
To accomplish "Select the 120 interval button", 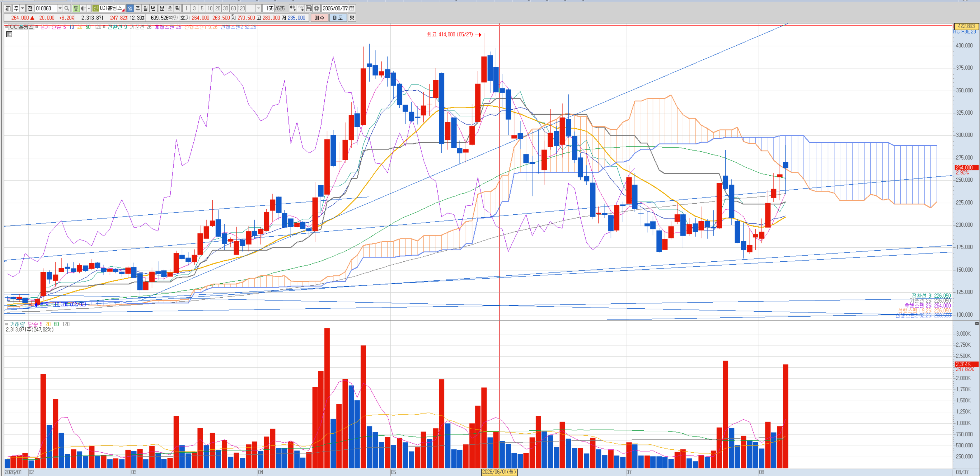I will [x=242, y=8].
